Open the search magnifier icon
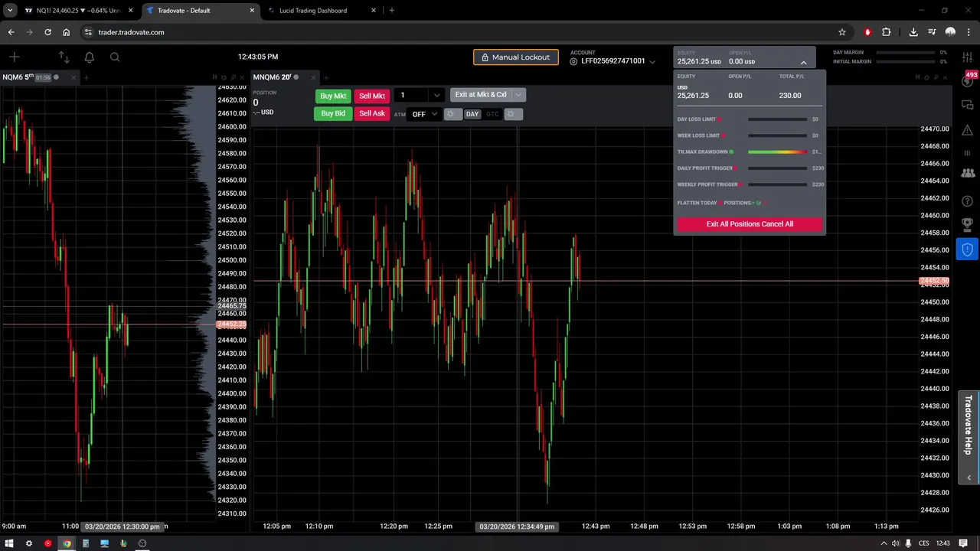The image size is (980, 551). pos(115,57)
